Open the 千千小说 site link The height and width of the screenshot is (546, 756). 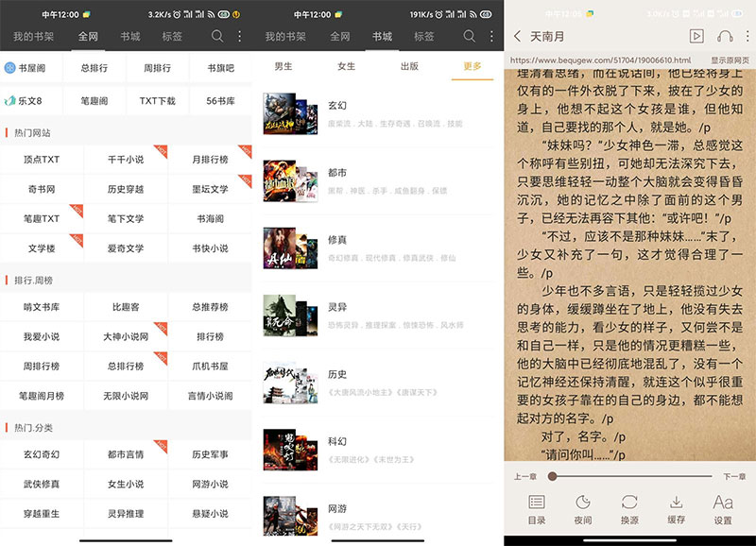126,160
